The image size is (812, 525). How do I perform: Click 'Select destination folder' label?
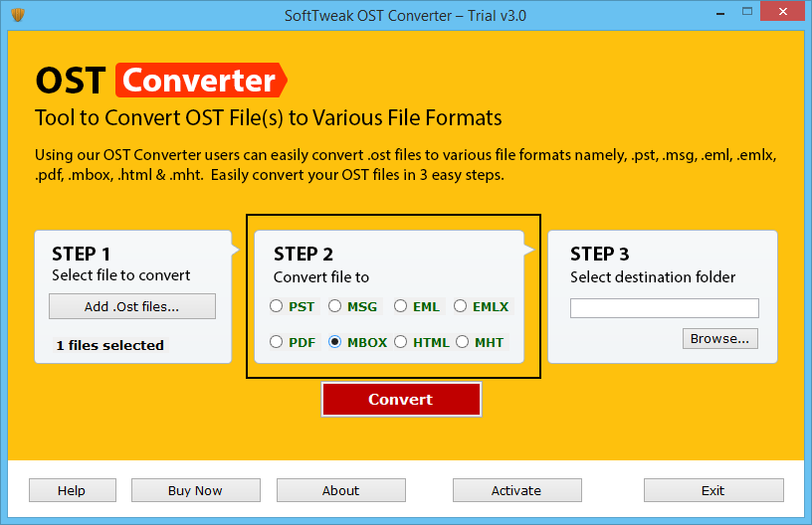[x=653, y=277]
